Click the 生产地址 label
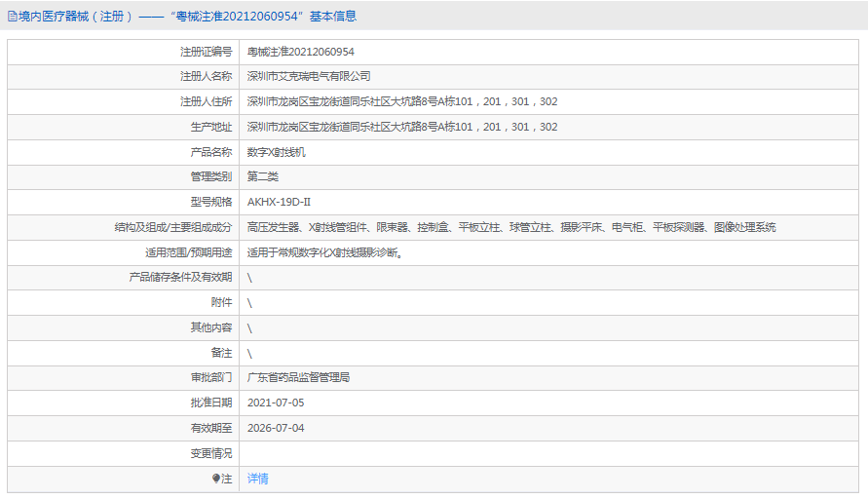Screen dimensions: 868x499 click(x=211, y=127)
